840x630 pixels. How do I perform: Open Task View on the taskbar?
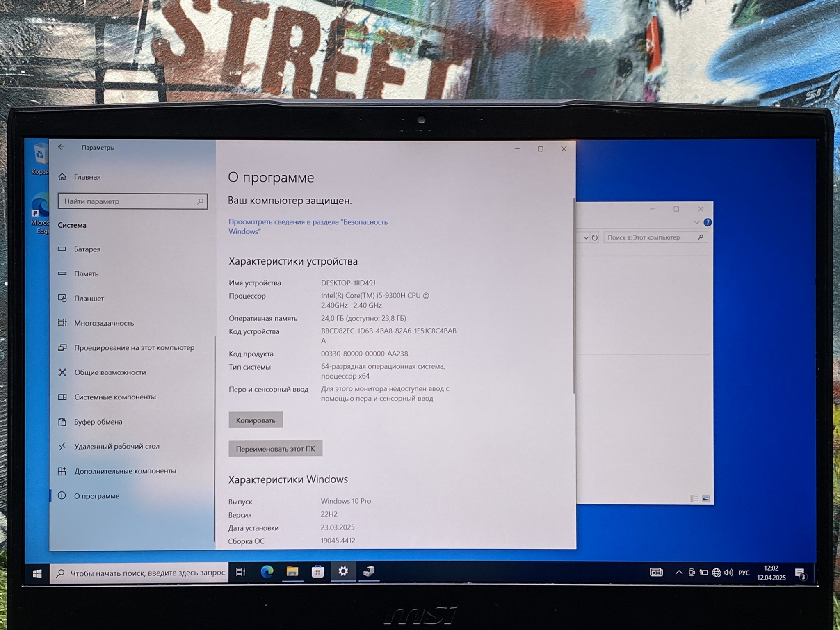[241, 572]
